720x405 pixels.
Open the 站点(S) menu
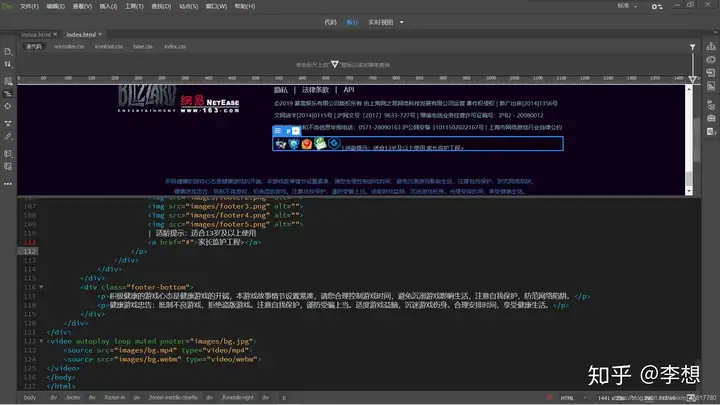coord(188,6)
